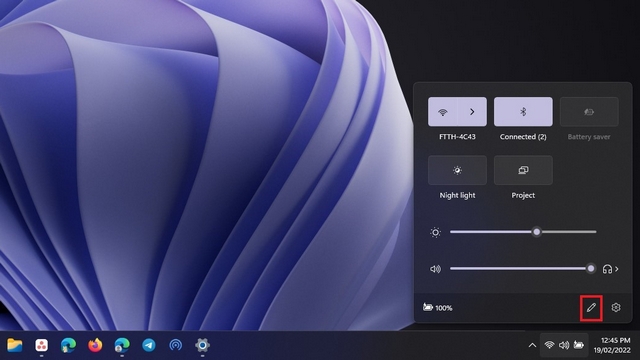
Task: Click the Project label text
Action: point(523,195)
